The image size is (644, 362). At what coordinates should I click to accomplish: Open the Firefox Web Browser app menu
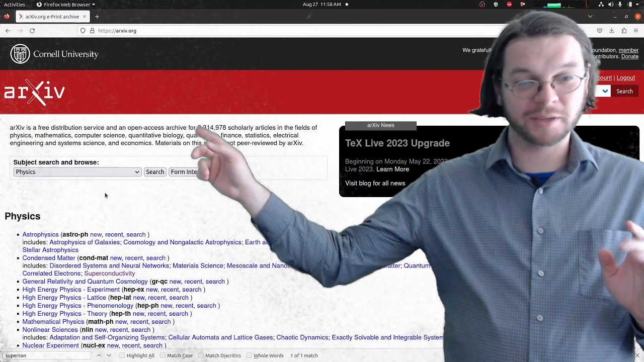click(x=65, y=5)
